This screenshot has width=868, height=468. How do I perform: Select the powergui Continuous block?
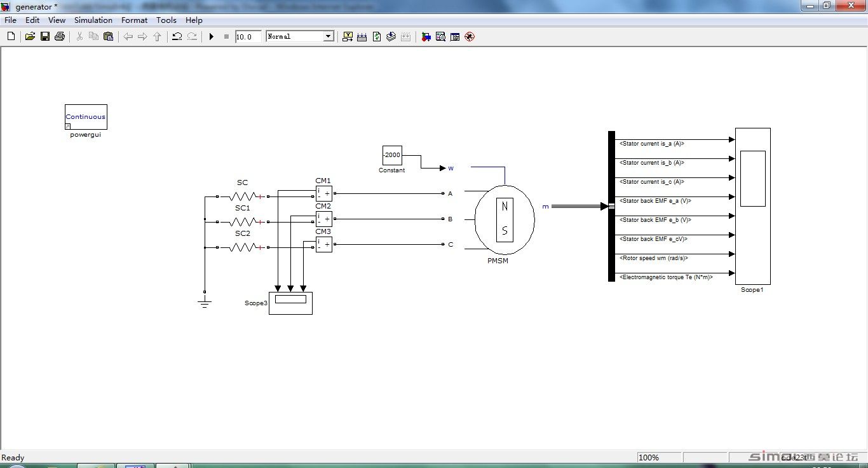[x=86, y=117]
